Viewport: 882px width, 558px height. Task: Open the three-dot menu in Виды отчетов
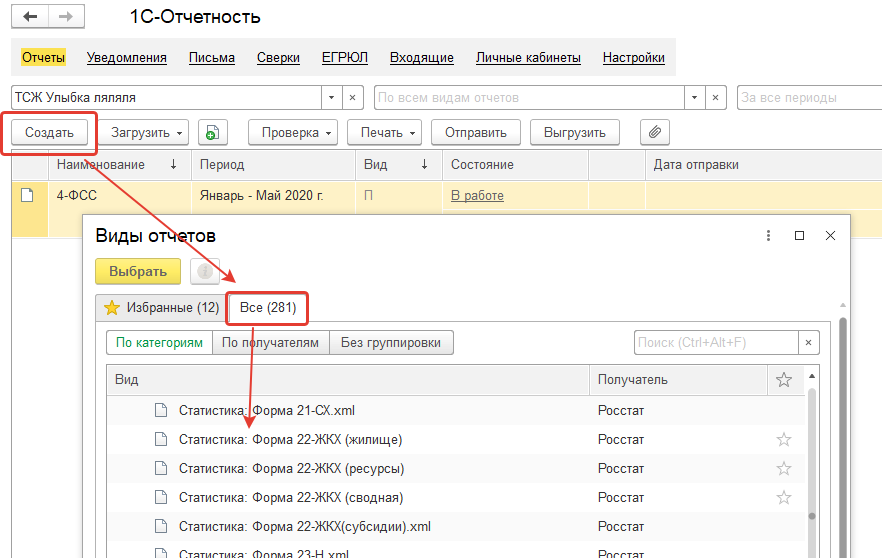[x=768, y=236]
